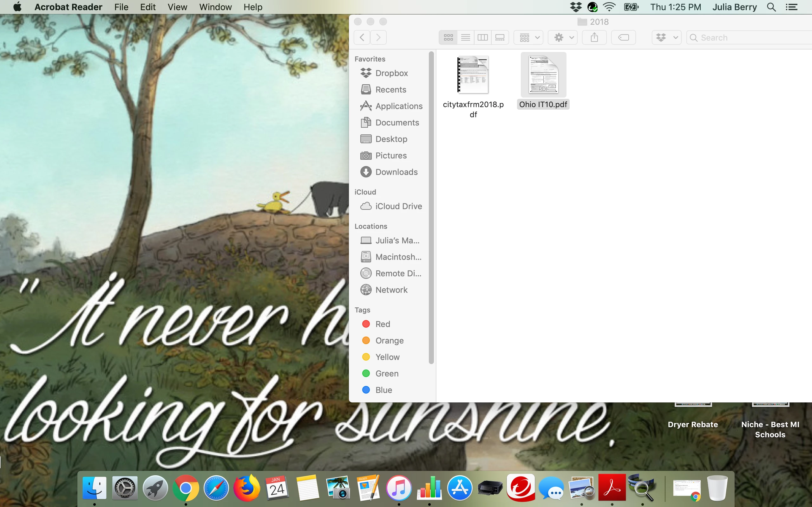Open Downloads in Finder sidebar

click(x=396, y=172)
